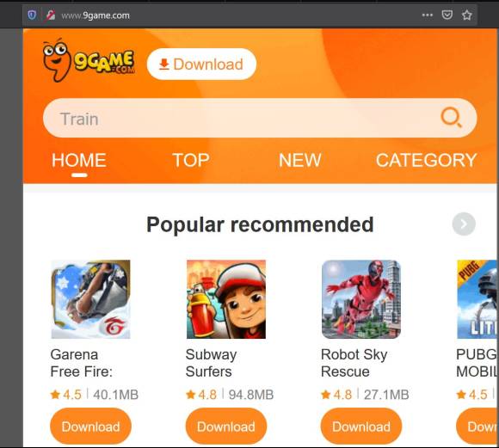
Task: Switch to the HOME tab
Action: 79,160
